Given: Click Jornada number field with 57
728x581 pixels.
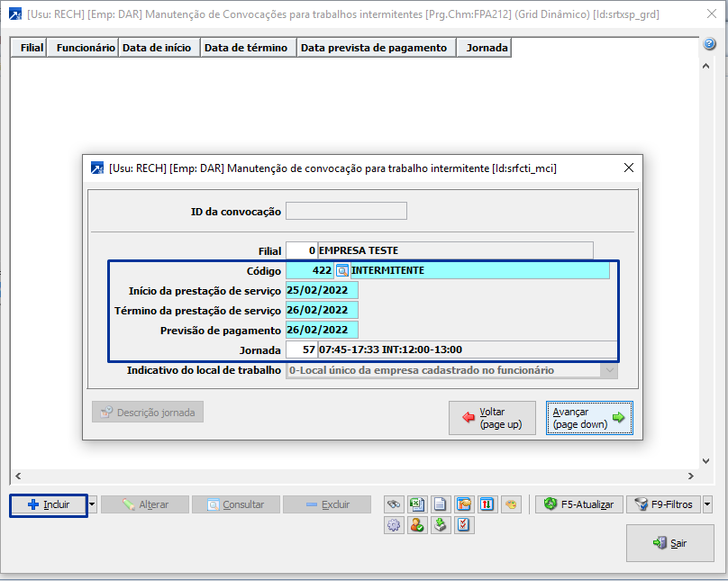Looking at the screenshot, I should [x=302, y=350].
